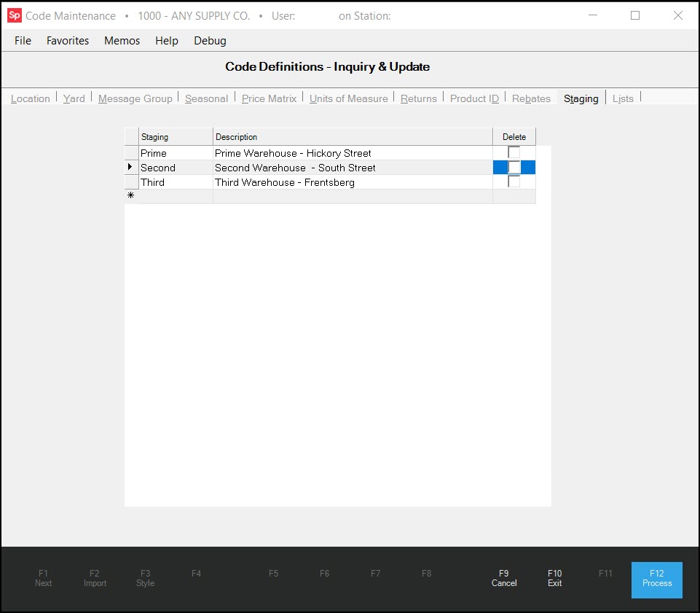Check the highlighted Delete box for Second warehouse

coord(514,167)
